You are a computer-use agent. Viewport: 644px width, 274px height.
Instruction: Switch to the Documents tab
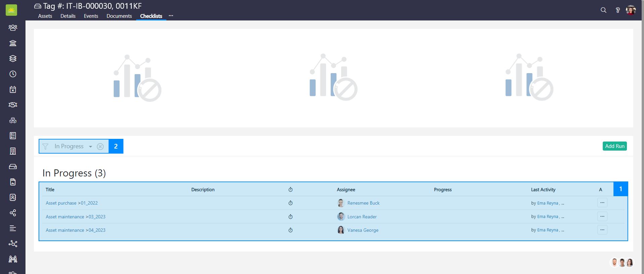click(119, 16)
